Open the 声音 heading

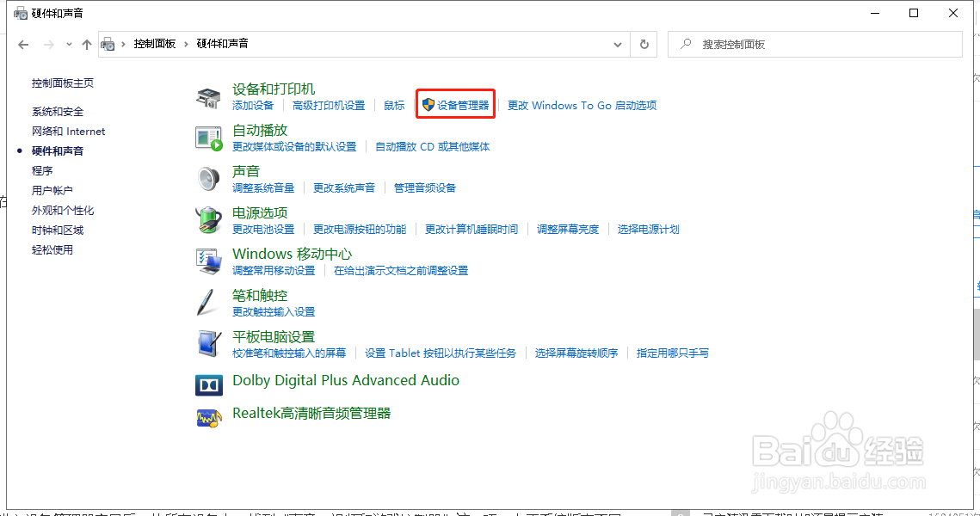point(246,172)
